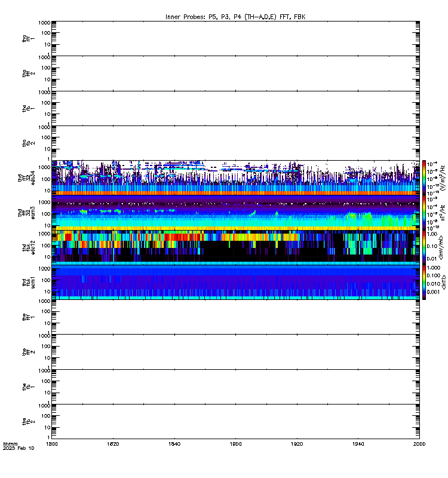Click the <|mV/m|> color bar
This screenshot has height=478, width=448.
[x=424, y=247]
